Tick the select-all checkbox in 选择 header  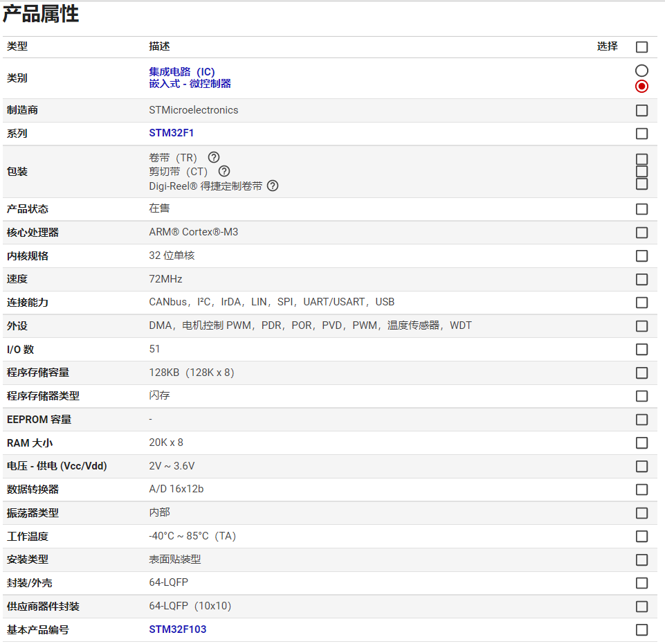(x=641, y=47)
